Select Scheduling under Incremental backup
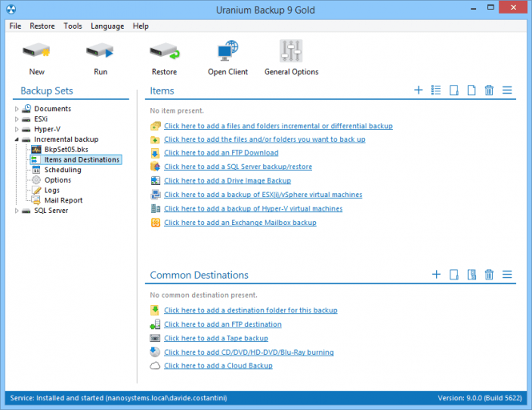 pos(62,170)
